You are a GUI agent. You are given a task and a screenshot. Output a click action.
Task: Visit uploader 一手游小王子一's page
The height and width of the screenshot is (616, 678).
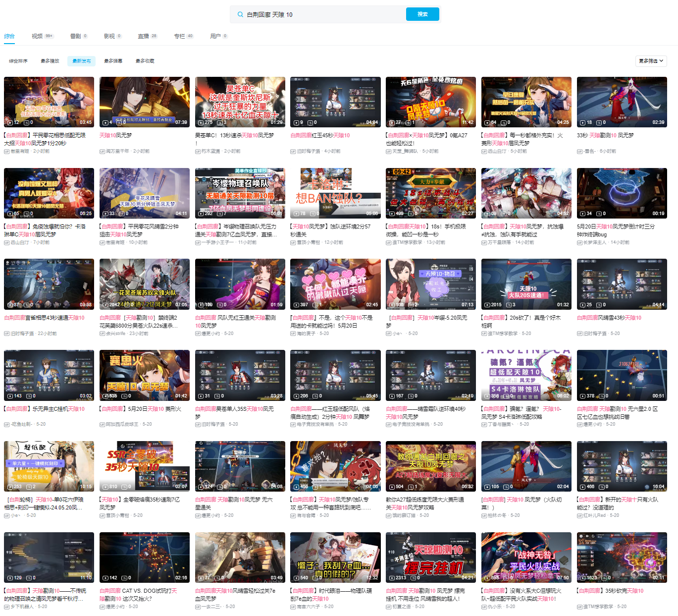pyautogui.click(x=217, y=243)
